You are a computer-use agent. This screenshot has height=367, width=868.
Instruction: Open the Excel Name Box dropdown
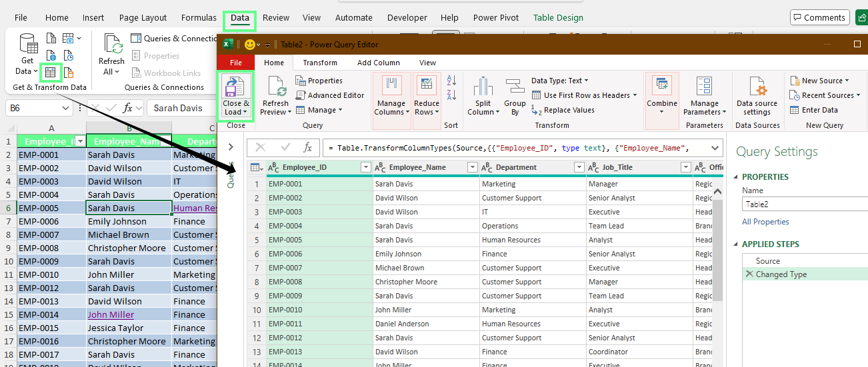(x=65, y=108)
